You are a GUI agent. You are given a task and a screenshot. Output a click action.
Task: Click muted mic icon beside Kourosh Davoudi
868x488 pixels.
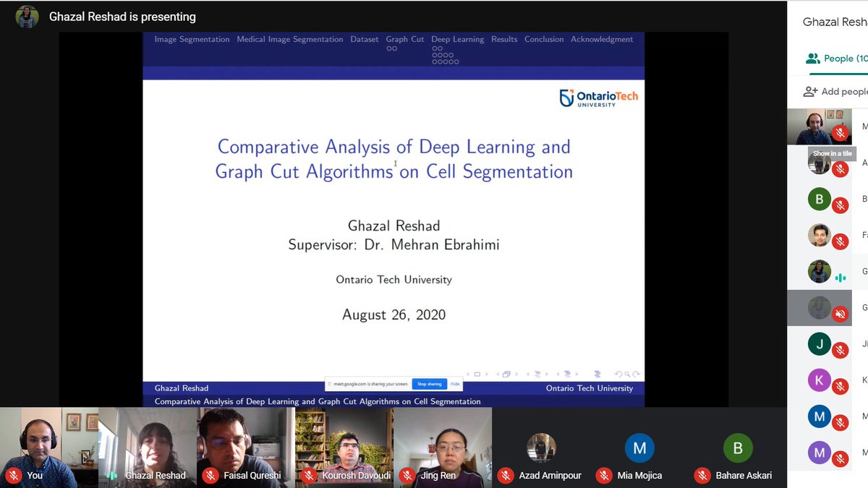(x=308, y=475)
